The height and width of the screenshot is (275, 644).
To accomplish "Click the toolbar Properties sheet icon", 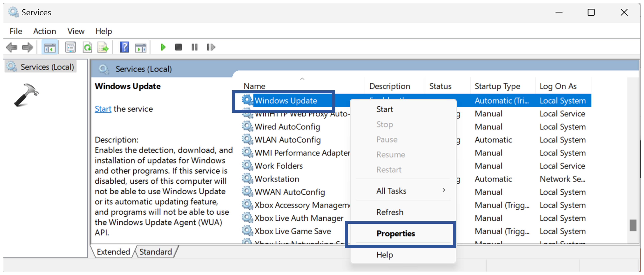I will 70,47.
